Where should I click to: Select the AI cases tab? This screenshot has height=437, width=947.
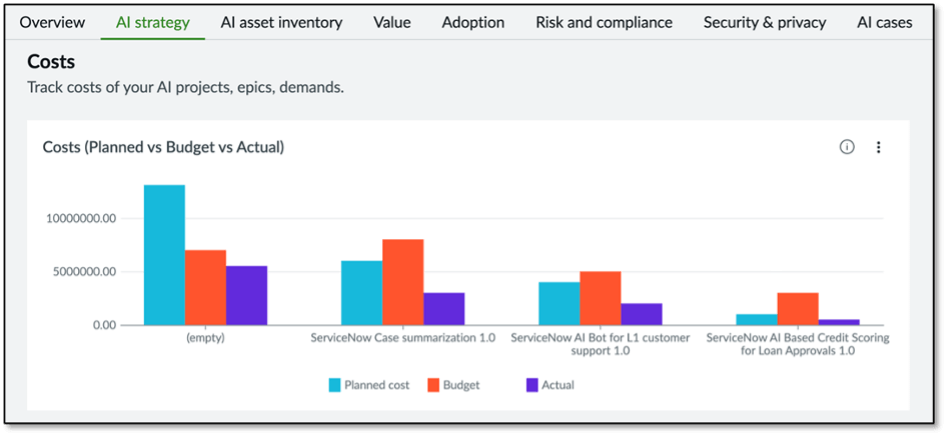884,22
